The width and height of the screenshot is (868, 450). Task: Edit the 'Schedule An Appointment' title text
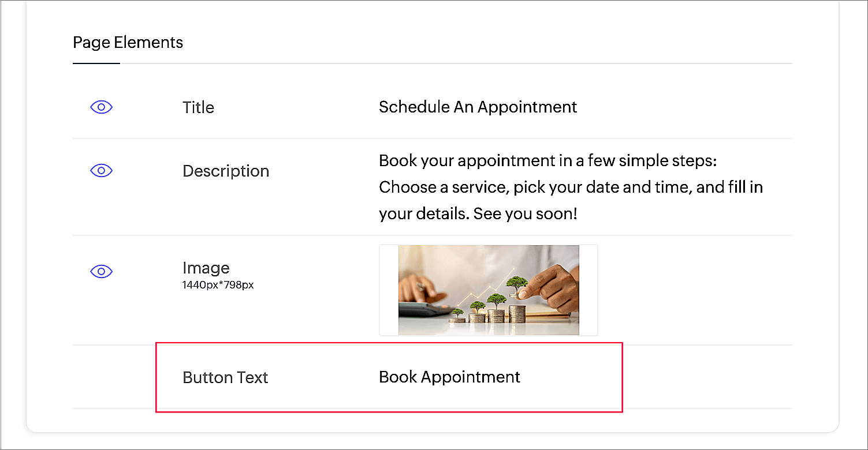[478, 107]
